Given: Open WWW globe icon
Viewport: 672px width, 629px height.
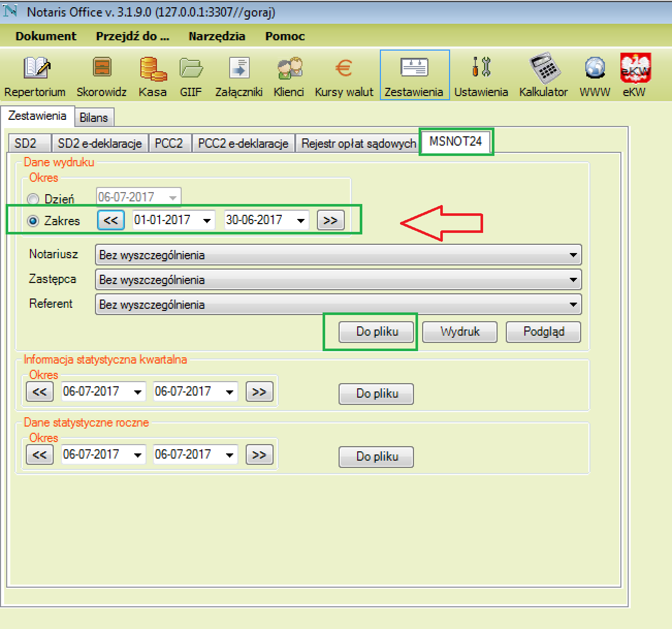Looking at the screenshot, I should click(595, 68).
